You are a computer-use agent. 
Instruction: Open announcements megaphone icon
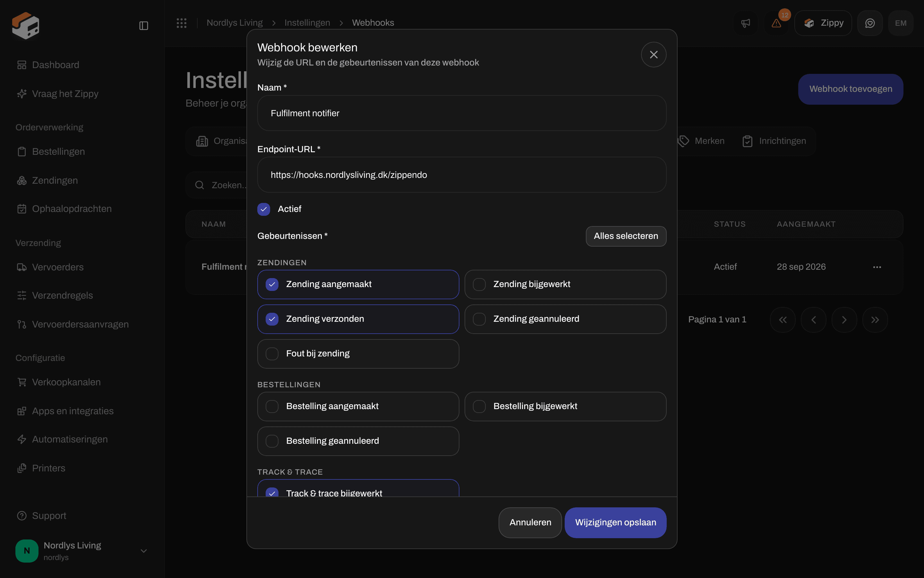click(745, 23)
